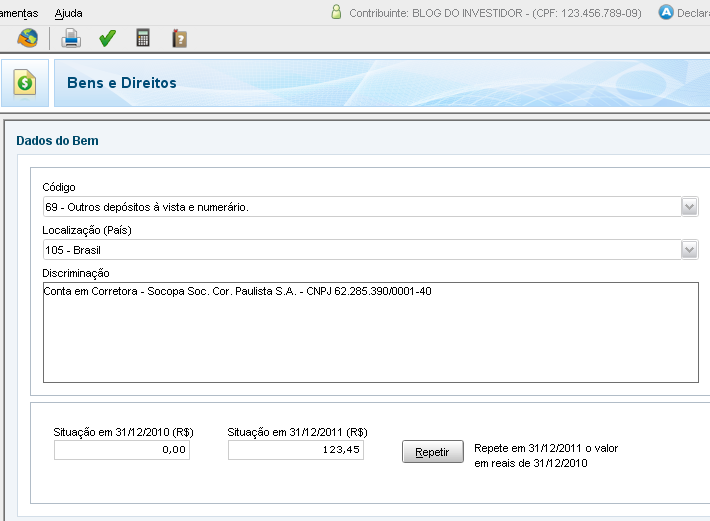Image resolution: width=710 pixels, height=521 pixels.
Task: Click the Situação em 31/12/2010 (R$) label
Action: pos(124,432)
